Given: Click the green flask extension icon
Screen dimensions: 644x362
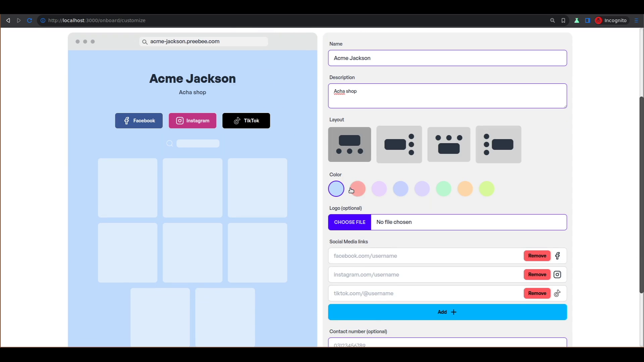Looking at the screenshot, I should coord(577,20).
